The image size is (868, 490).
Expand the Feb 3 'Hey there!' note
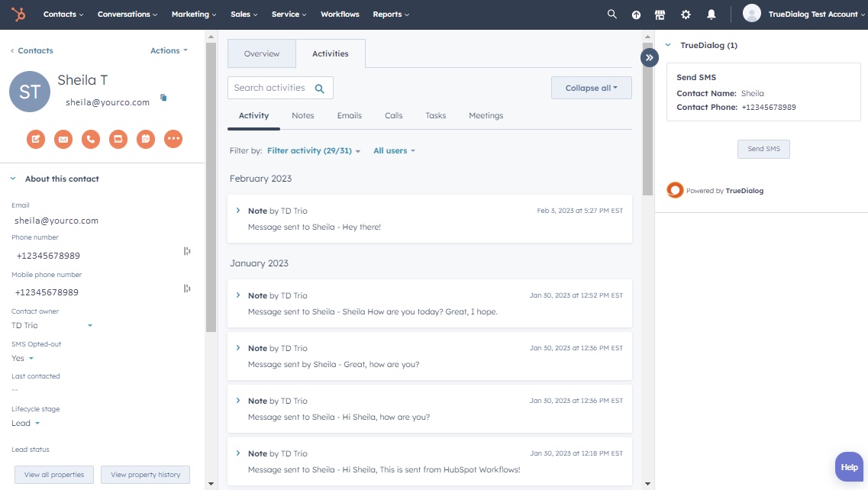[x=238, y=211]
